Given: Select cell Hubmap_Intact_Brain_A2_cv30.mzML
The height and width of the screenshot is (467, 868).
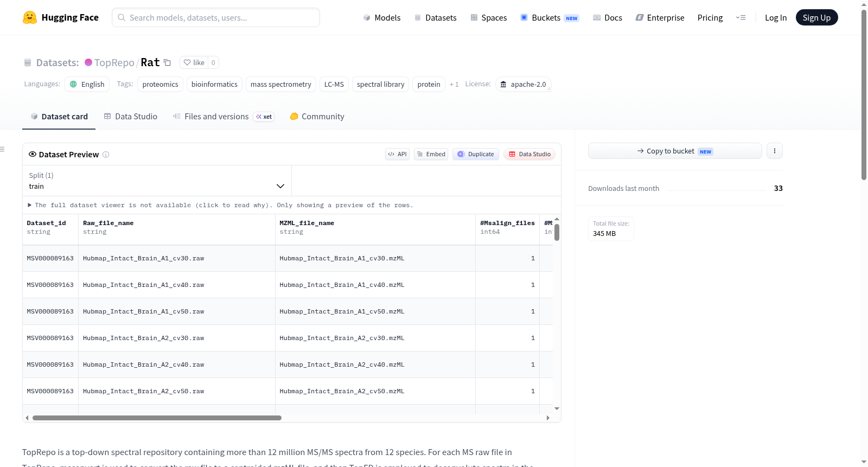Looking at the screenshot, I should coord(375,338).
